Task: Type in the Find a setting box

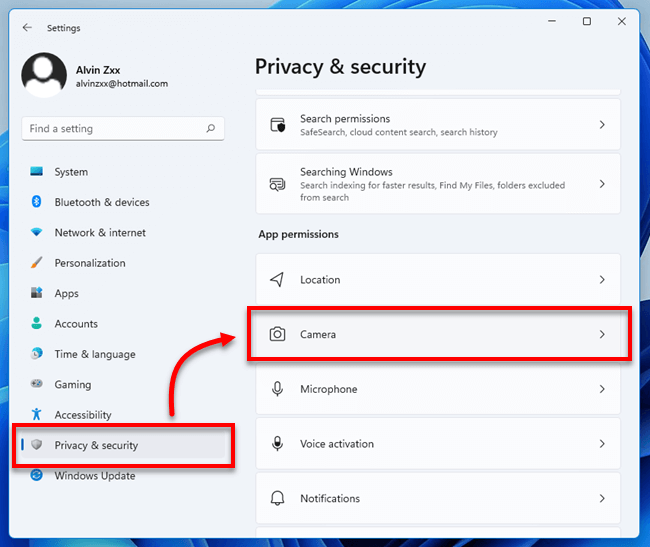Action: [x=110, y=129]
